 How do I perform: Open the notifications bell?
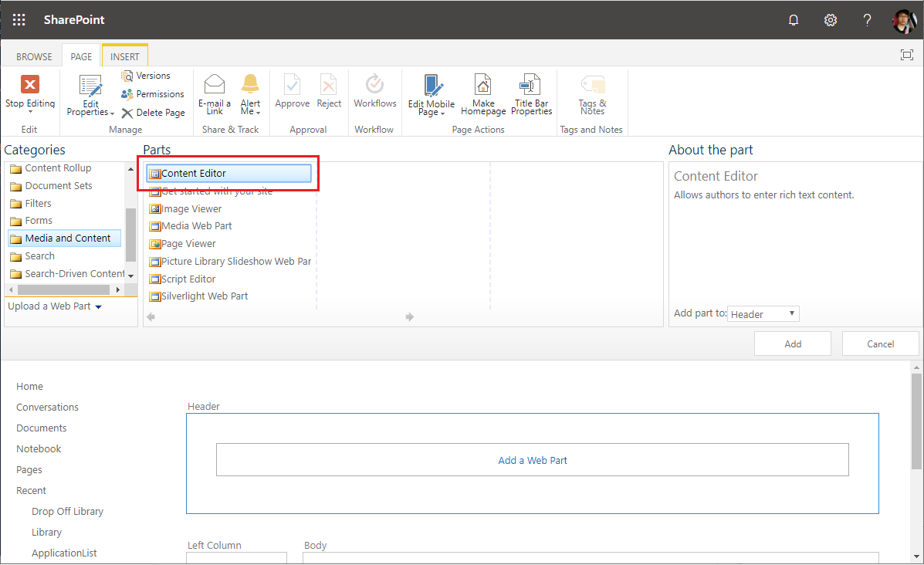tap(794, 20)
